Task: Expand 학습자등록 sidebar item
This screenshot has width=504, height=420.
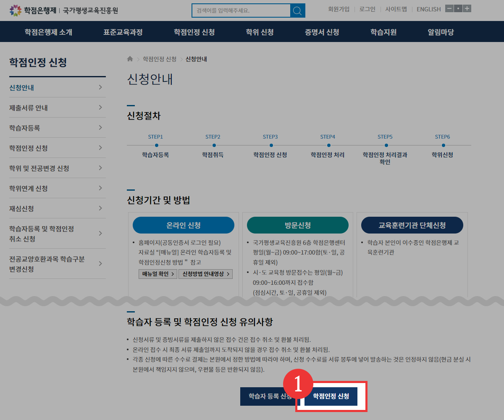Action: point(57,128)
